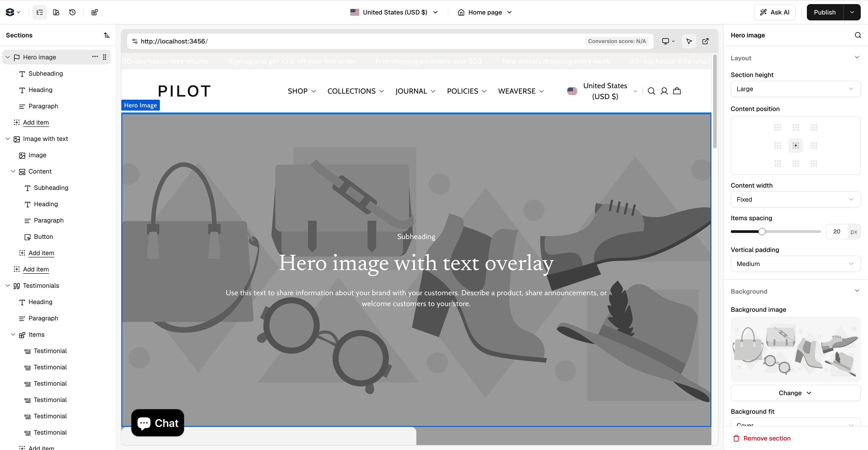This screenshot has height=450, width=868.
Task: Set content position to middle right
Action: 814,146
